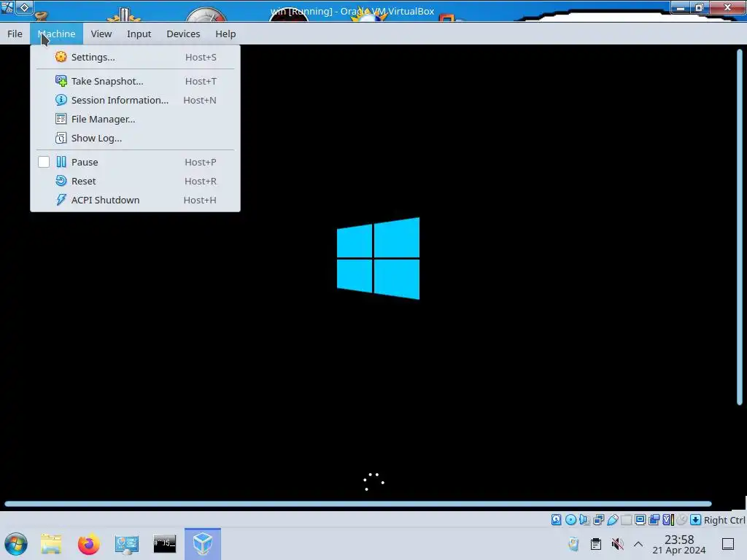Click the Session Information info icon
747x560 pixels.
(61, 100)
